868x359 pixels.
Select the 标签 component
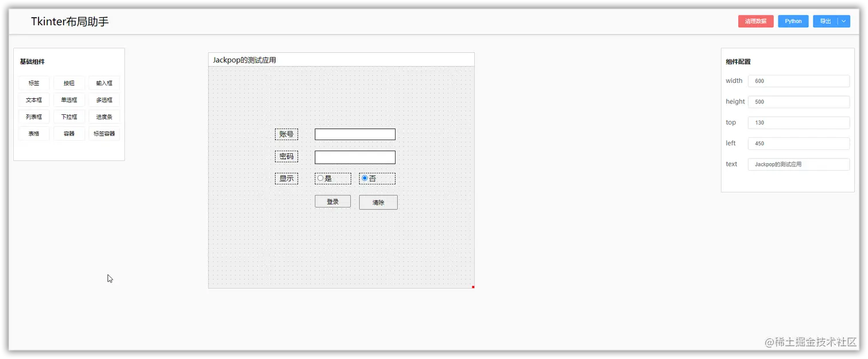(34, 83)
